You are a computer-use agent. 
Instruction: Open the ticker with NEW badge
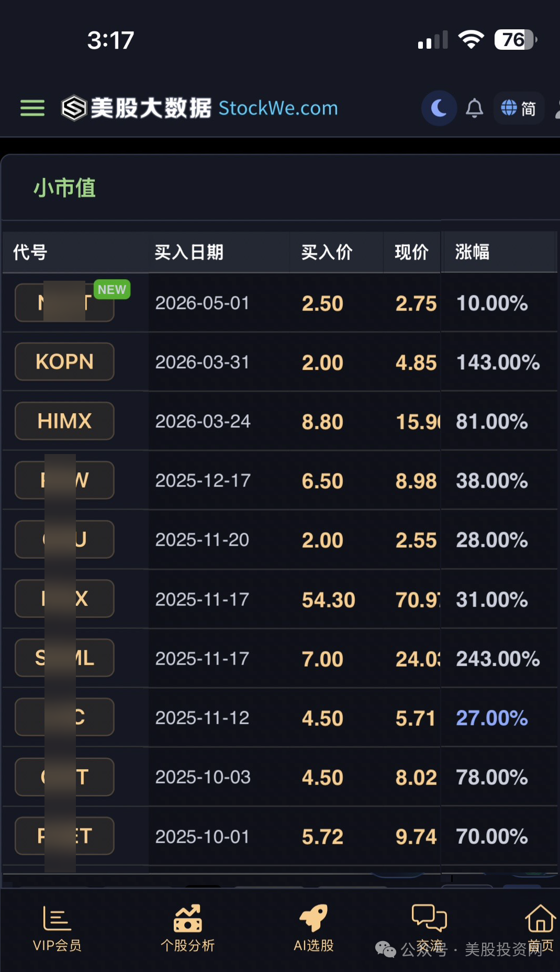(x=65, y=303)
